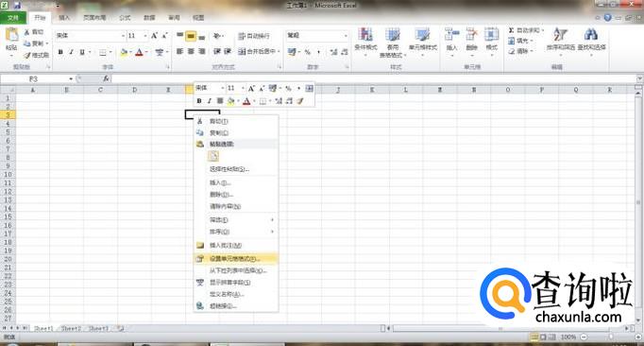Click the Find and Select binoculars icon
Image resolution: width=644 pixels, height=346 pixels.
tap(591, 34)
